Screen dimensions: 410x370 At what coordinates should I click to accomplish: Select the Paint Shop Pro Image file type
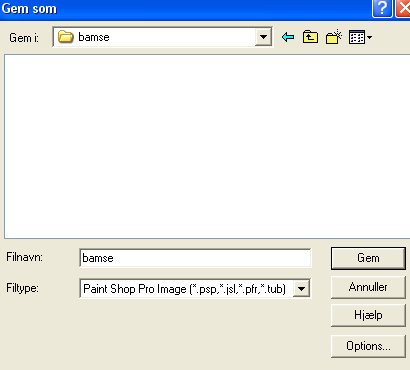pyautogui.click(x=185, y=289)
